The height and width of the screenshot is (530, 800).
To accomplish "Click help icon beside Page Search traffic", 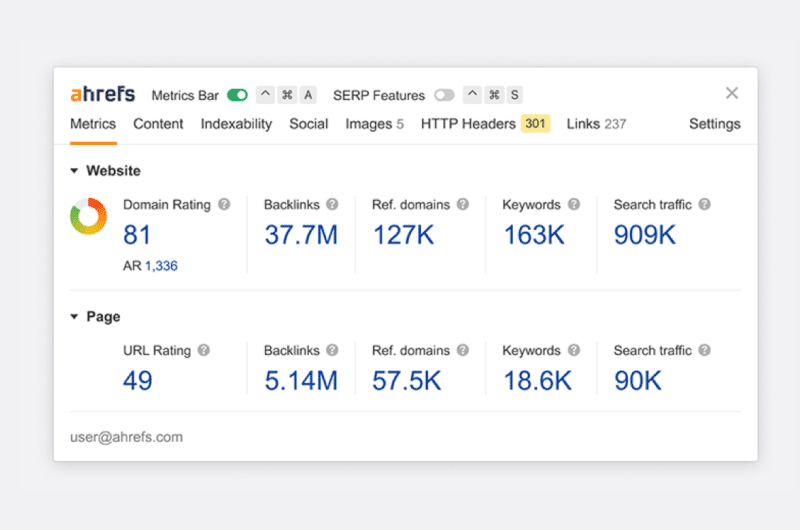I will pos(704,350).
